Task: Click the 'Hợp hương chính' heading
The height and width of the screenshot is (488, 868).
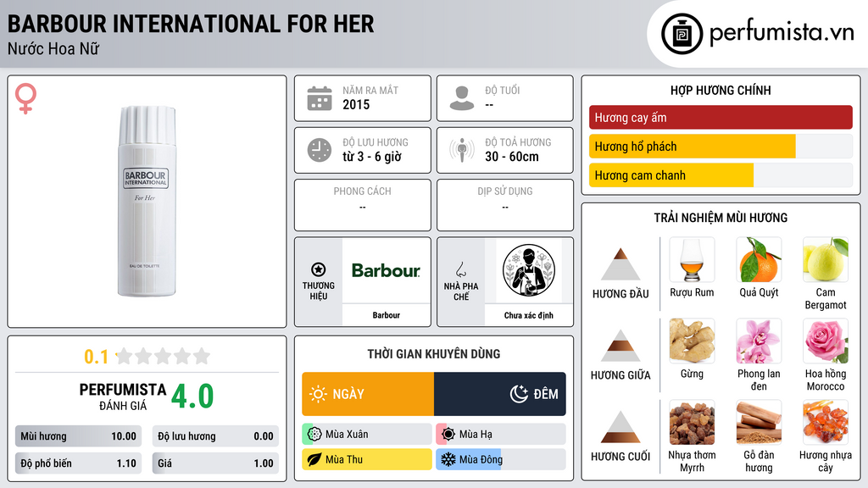Action: [721, 90]
